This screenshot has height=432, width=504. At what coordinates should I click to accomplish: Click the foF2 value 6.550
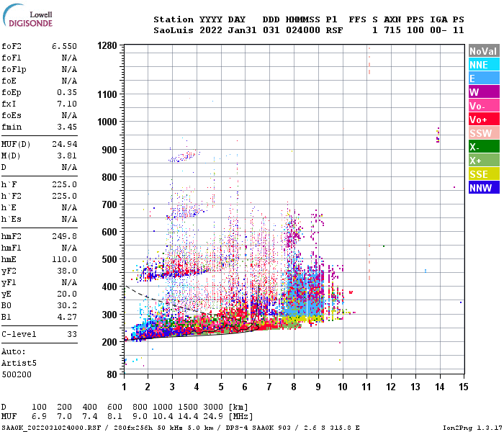(x=65, y=46)
